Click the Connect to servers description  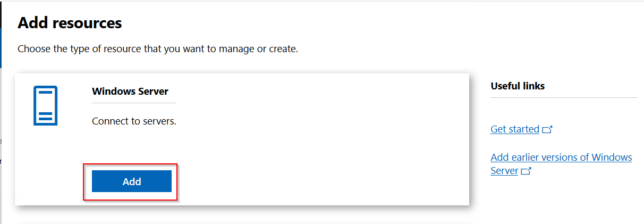tap(134, 121)
